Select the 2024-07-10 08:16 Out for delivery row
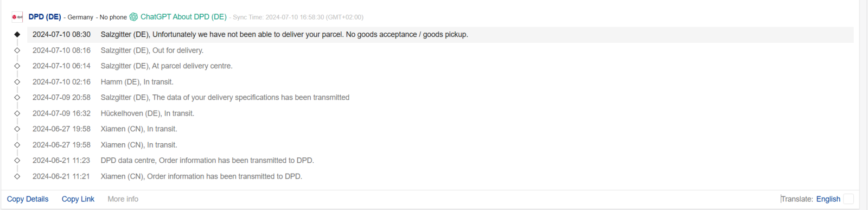The width and height of the screenshot is (868, 210). [441, 50]
